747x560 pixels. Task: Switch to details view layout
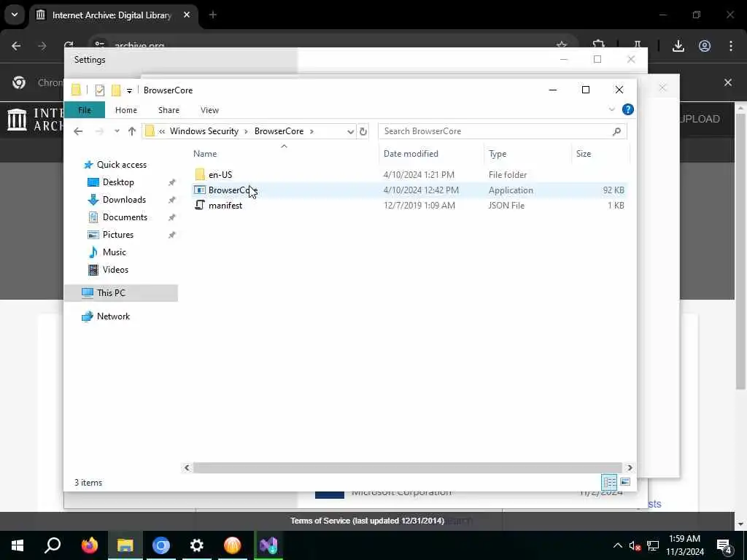point(609,482)
